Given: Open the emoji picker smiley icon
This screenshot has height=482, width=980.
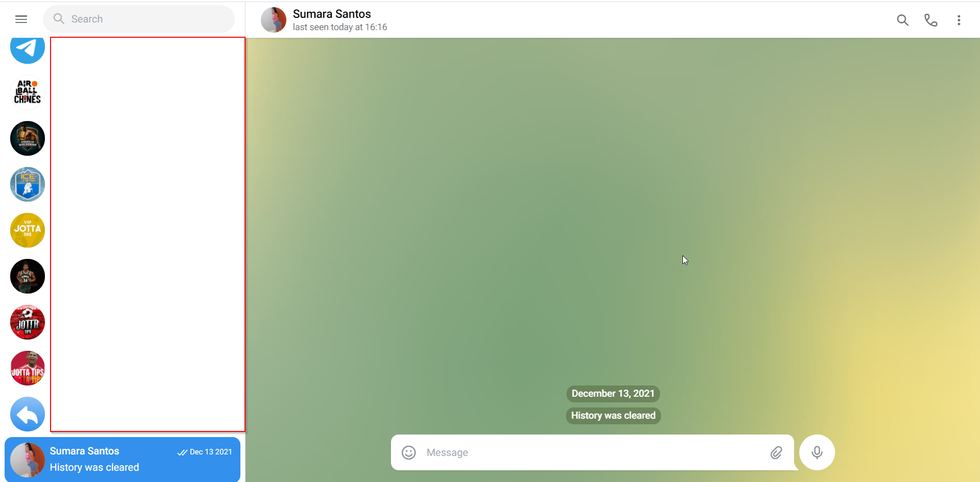Looking at the screenshot, I should coord(409,452).
